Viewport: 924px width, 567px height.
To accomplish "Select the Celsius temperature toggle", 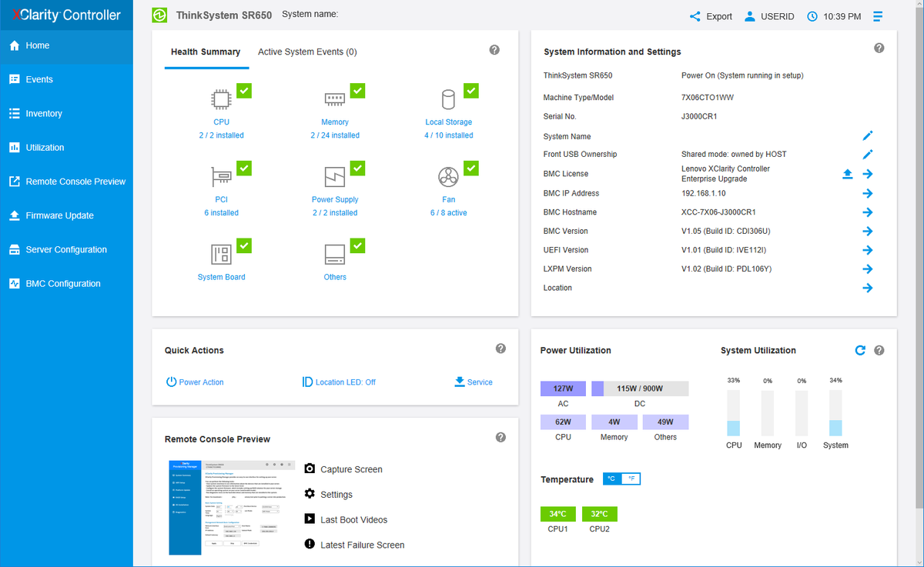I will [x=611, y=479].
